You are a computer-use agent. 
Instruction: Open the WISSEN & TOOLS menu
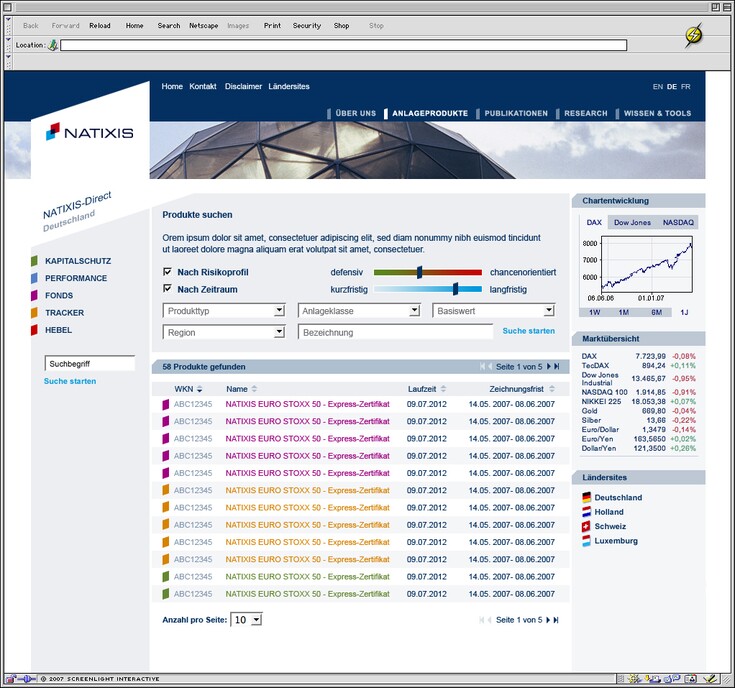pos(657,113)
